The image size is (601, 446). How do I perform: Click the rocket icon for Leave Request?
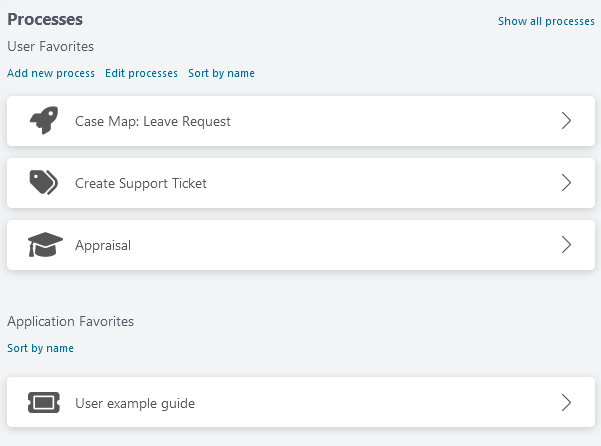click(x=43, y=121)
